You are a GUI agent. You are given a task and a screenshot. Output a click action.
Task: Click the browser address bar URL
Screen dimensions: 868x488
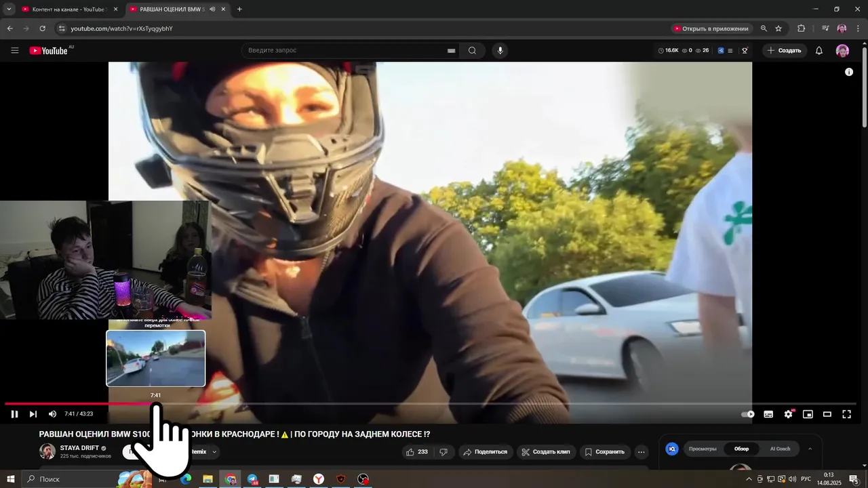coord(122,28)
